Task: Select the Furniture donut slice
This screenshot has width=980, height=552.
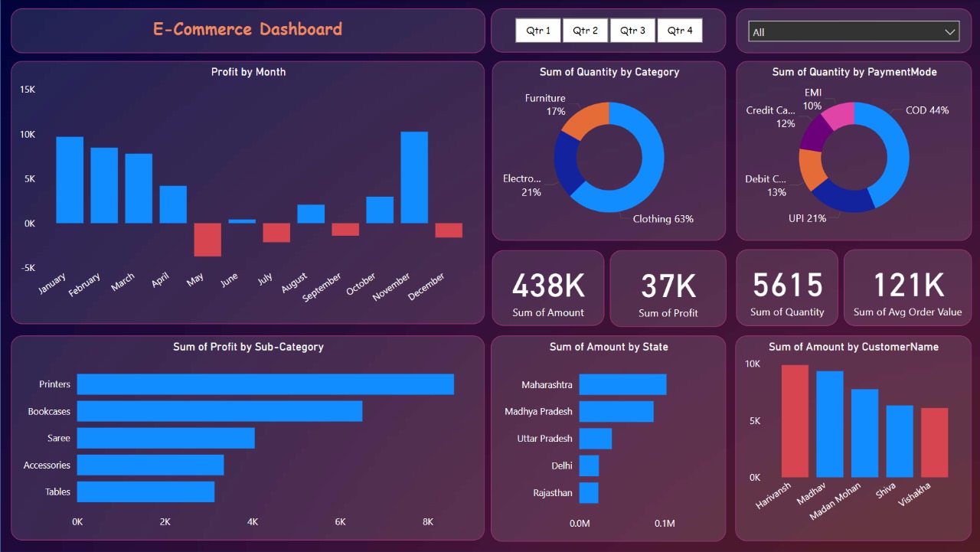Action: click(589, 119)
